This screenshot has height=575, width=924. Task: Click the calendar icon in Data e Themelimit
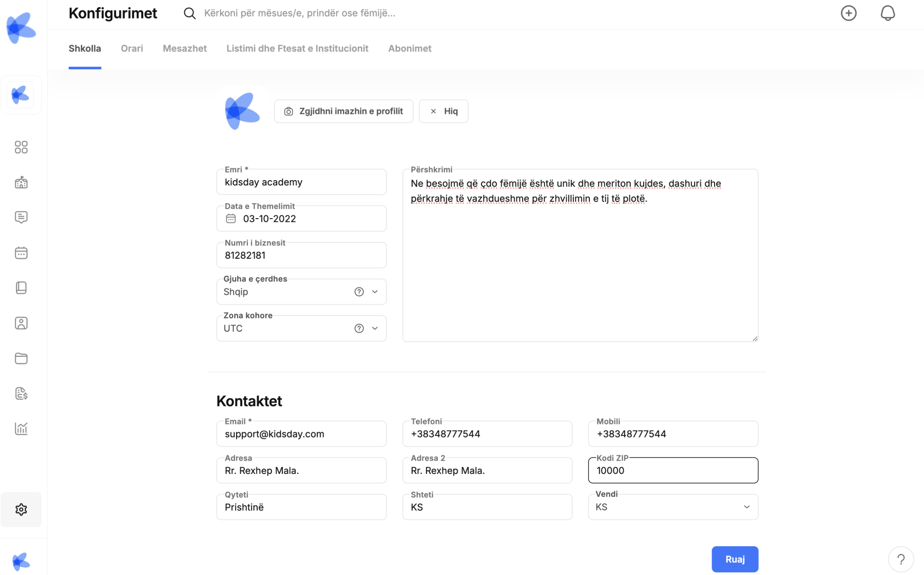pos(231,219)
